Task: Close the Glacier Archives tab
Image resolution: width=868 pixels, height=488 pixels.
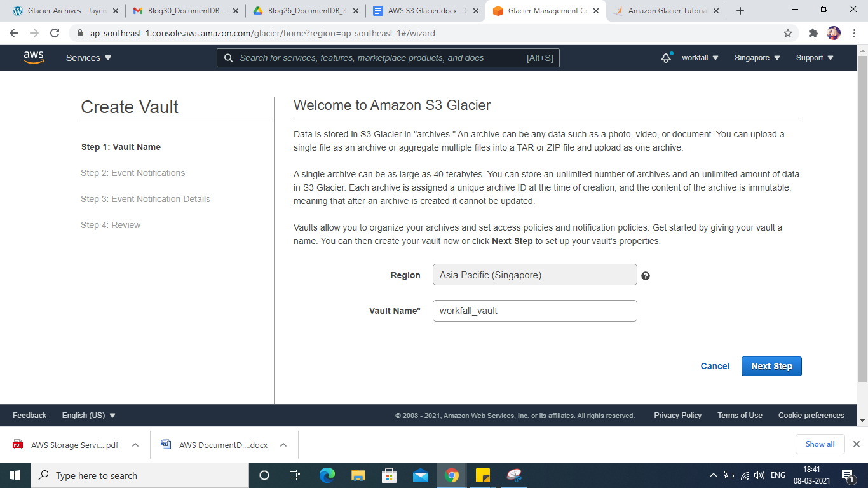Action: pyautogui.click(x=115, y=11)
